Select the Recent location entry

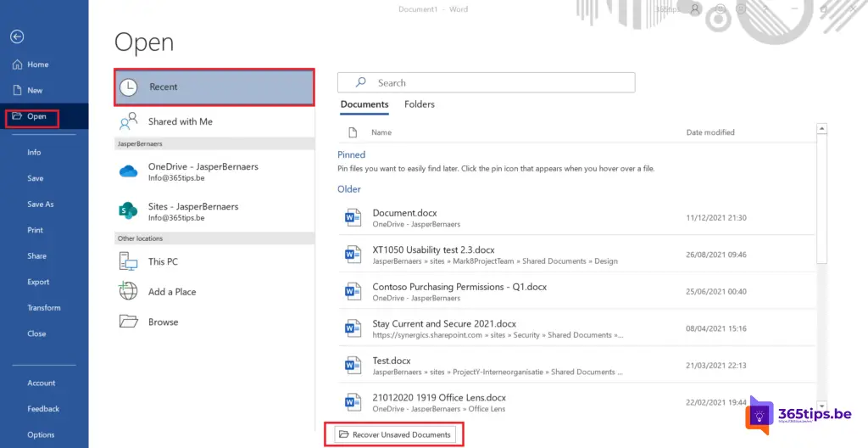click(x=214, y=87)
